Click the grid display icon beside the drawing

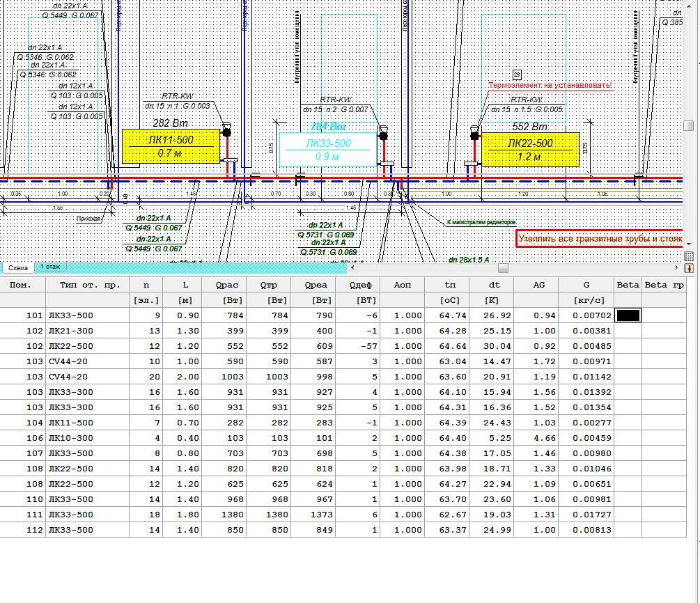[690, 257]
